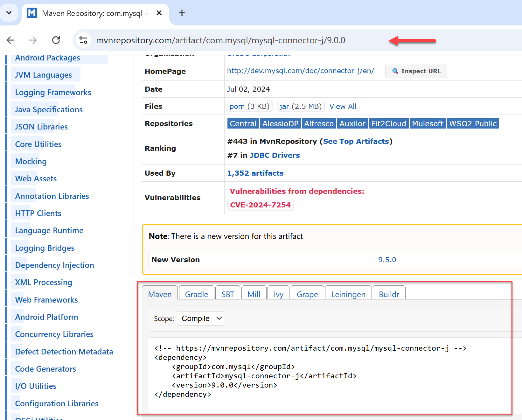Click the Inspect URL button
Screen dimensions: 522x420
pyautogui.click(x=416, y=71)
